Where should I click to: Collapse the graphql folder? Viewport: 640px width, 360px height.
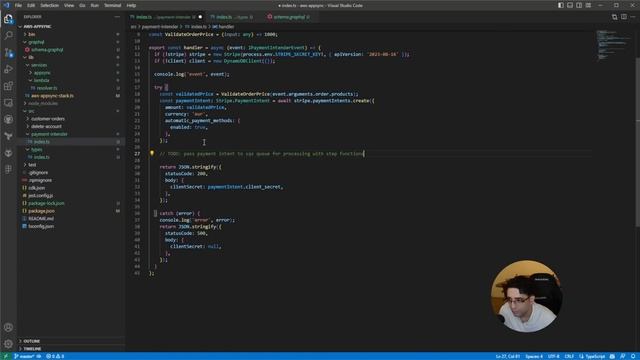coord(36,42)
